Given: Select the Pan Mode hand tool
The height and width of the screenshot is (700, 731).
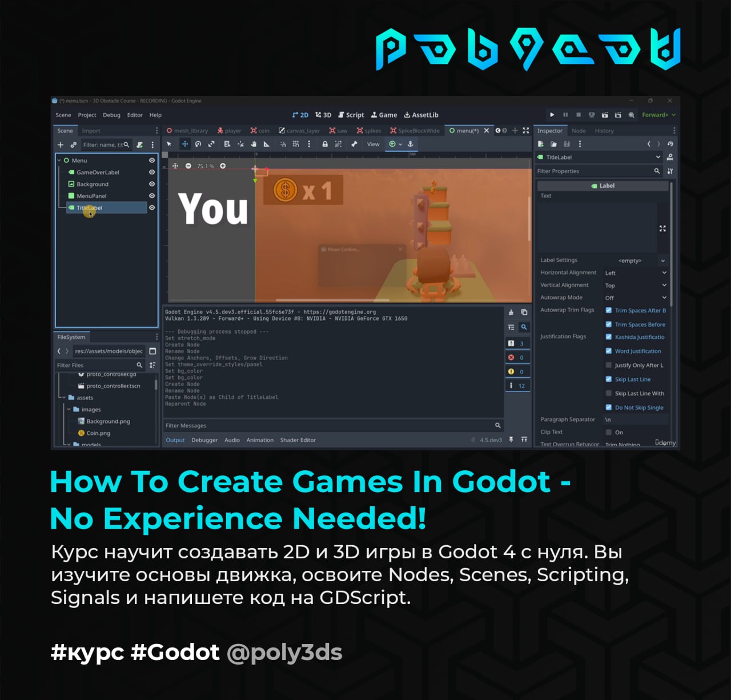Looking at the screenshot, I should [254, 145].
